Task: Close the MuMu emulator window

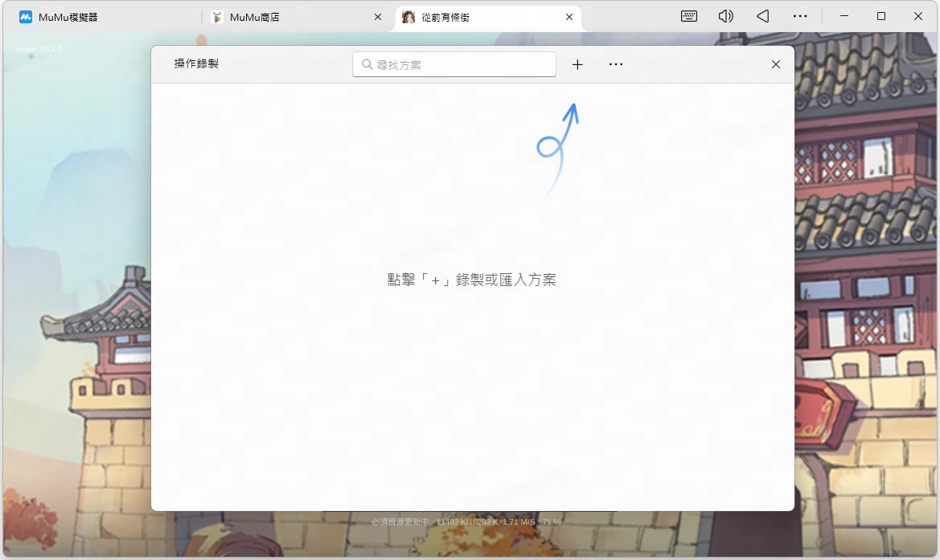Action: pos(917,16)
